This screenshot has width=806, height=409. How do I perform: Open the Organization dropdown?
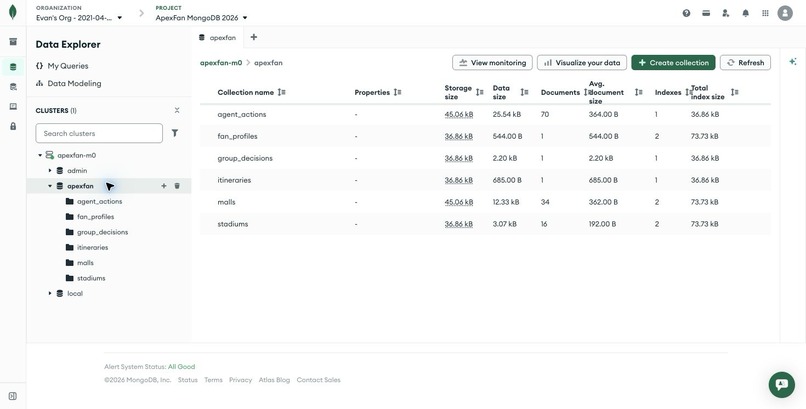point(79,17)
